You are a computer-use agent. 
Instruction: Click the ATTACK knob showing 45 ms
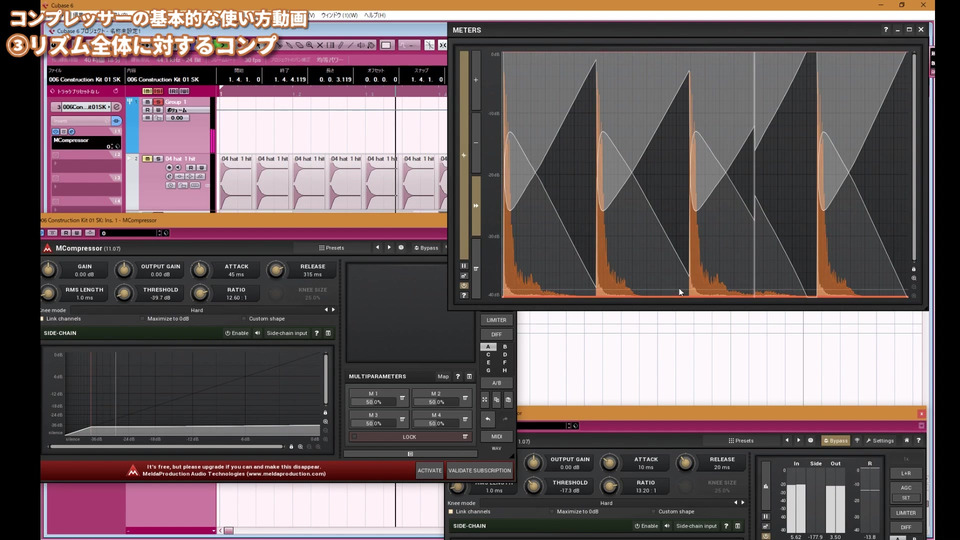(200, 269)
